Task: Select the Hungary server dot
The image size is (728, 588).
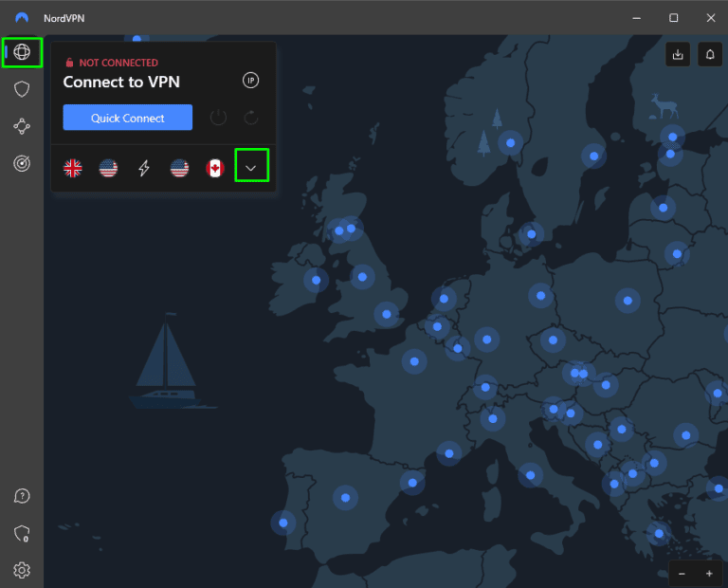Action: [606, 385]
